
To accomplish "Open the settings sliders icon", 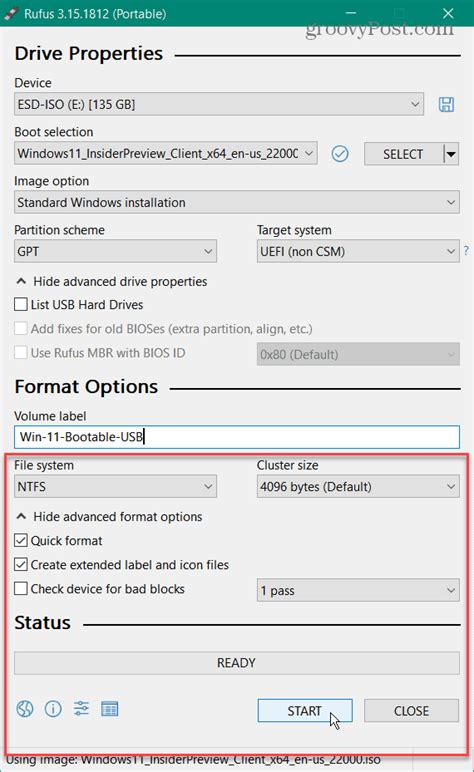I will [81, 708].
